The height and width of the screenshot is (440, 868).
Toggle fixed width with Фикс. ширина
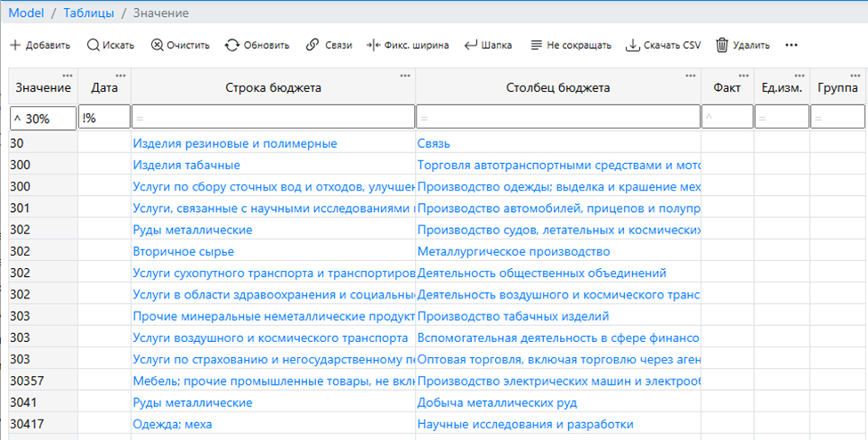point(373,45)
